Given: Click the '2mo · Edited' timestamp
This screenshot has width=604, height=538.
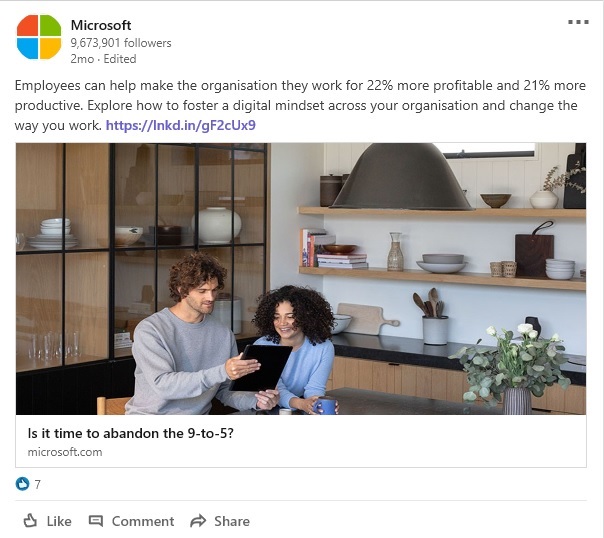Looking at the screenshot, I should pos(103,59).
